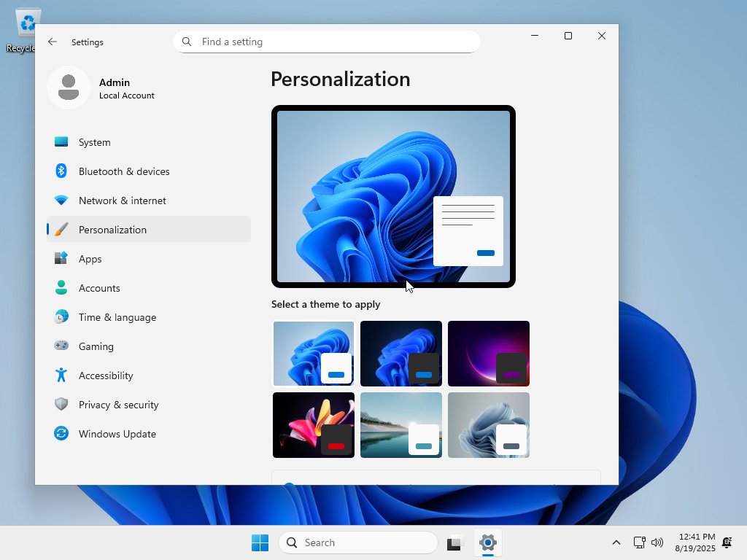Show hidden tray icons chevron

pos(616,542)
